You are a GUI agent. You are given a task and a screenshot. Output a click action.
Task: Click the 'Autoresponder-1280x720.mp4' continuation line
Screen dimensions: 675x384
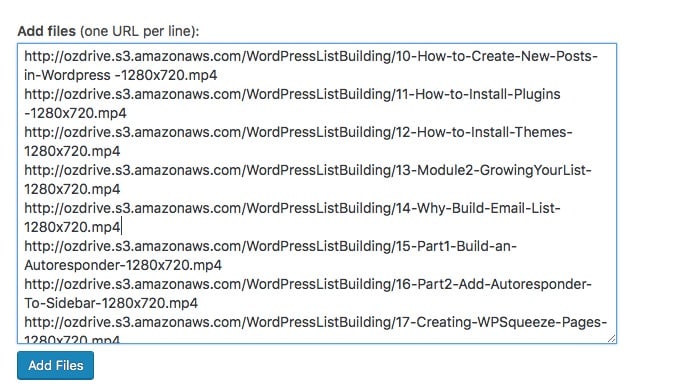pyautogui.click(x=123, y=265)
